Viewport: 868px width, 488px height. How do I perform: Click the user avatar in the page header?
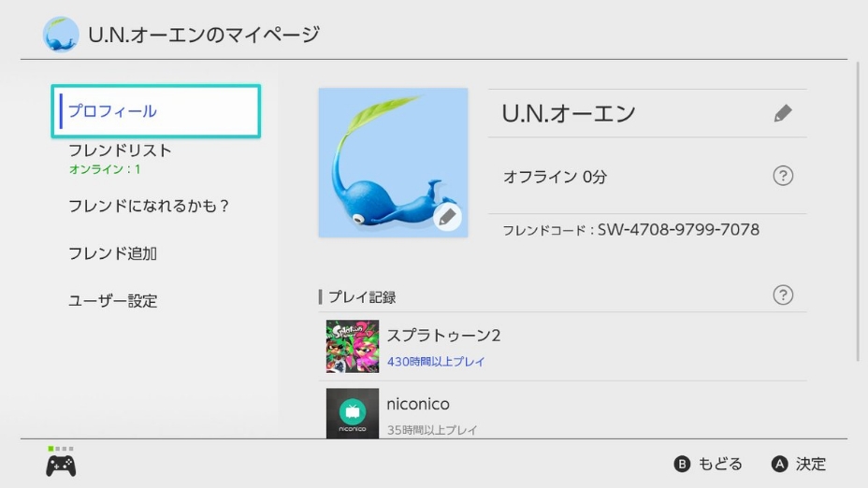(61, 35)
